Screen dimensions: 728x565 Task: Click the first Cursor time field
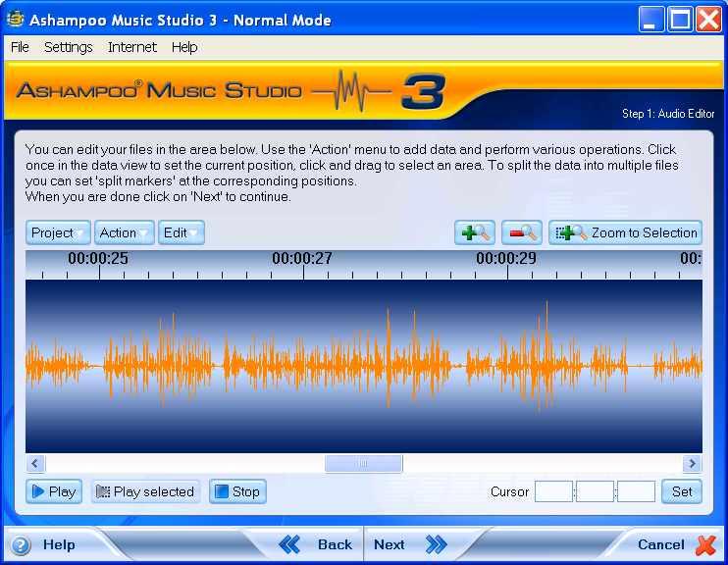coord(553,491)
